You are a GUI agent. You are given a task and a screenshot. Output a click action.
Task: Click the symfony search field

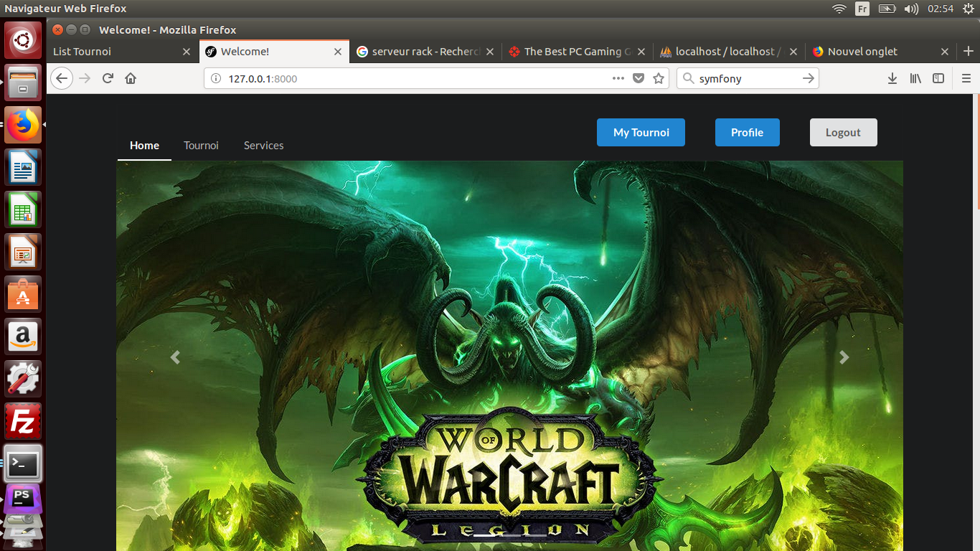(x=746, y=78)
